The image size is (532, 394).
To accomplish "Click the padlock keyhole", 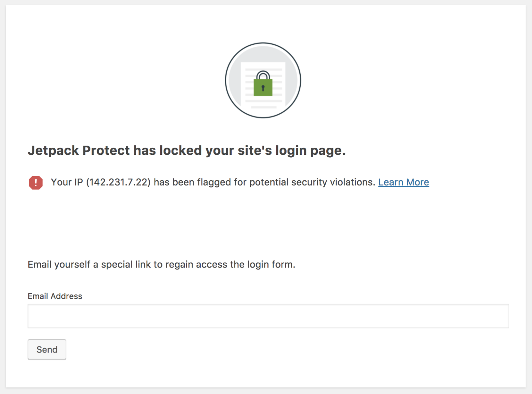I will tap(263, 88).
